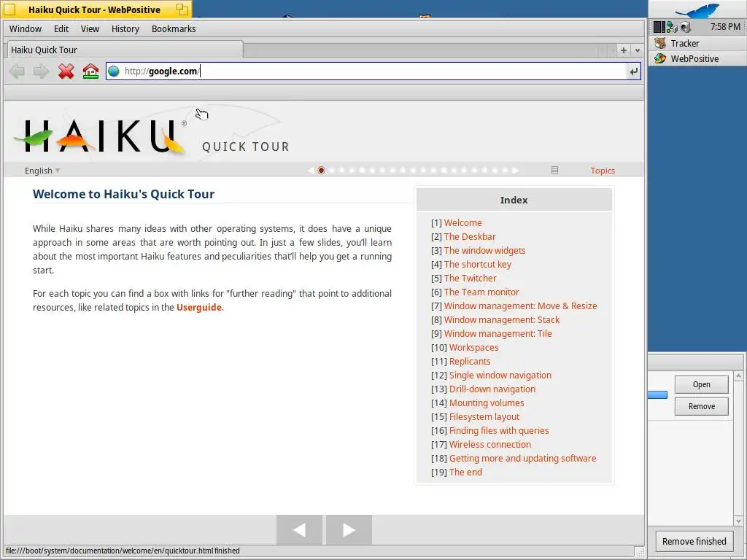This screenshot has width=747, height=560.
Task: Click the download progress bar in downloads window
Action: [x=657, y=394]
